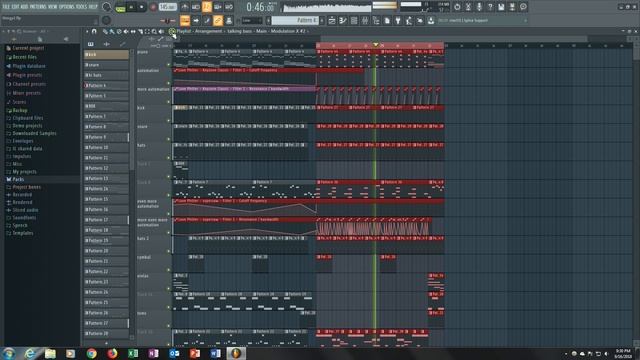
Task: Select the 'hi hats' pattern in picker
Action: (106, 75)
